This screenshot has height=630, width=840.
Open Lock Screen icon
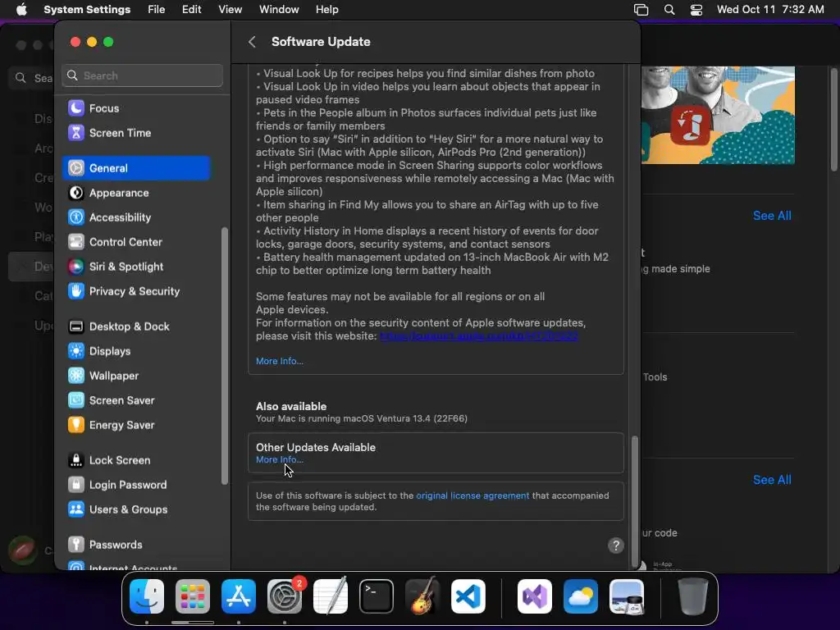76,461
